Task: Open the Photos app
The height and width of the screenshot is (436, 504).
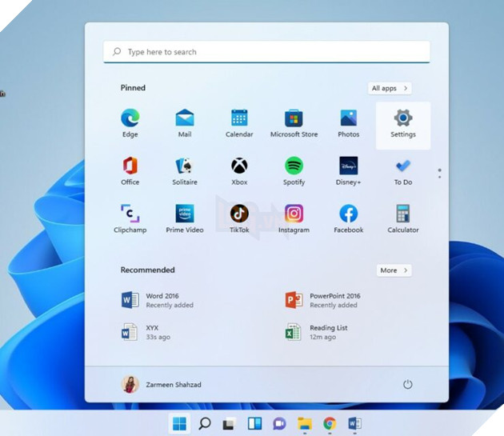Action: point(349,123)
